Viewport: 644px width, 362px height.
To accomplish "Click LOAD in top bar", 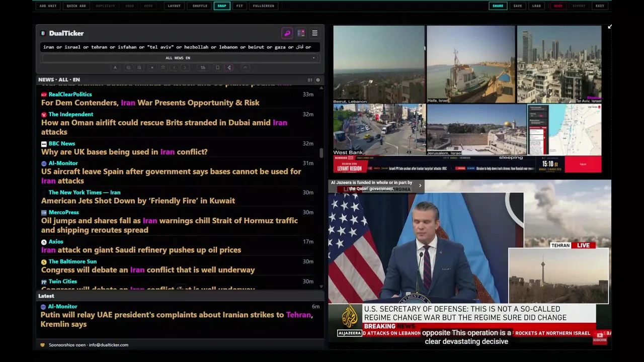I will 537,6.
